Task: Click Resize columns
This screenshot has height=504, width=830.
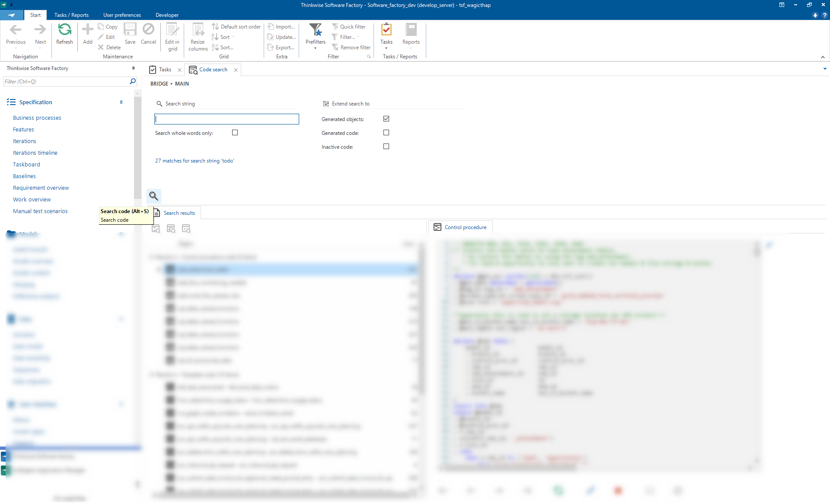Action: coord(198,38)
